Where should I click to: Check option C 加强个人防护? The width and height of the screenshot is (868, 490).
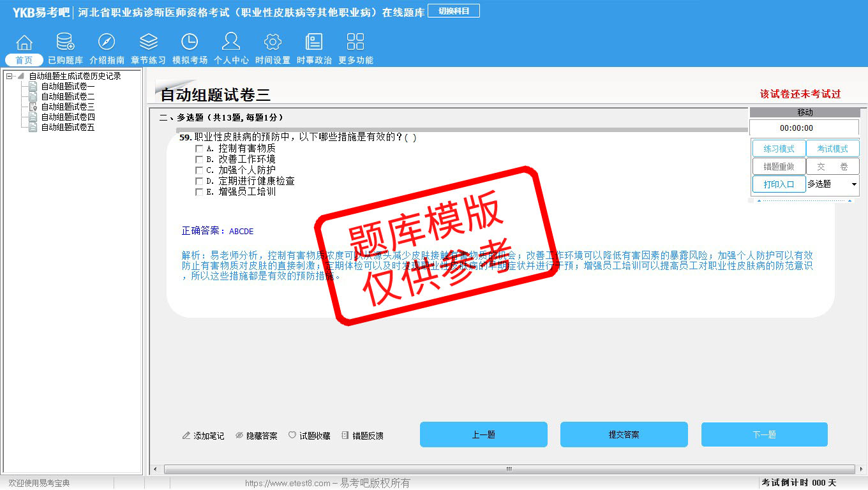pyautogui.click(x=199, y=170)
